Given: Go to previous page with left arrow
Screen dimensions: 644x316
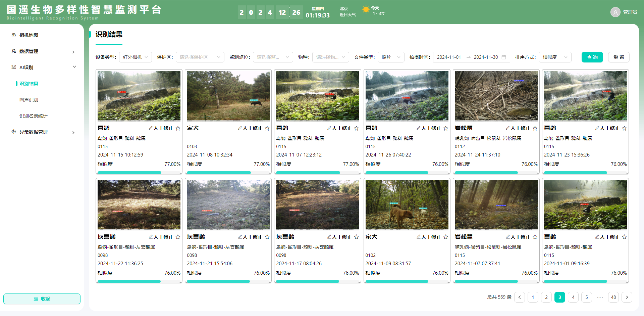Looking at the screenshot, I should 519,297.
